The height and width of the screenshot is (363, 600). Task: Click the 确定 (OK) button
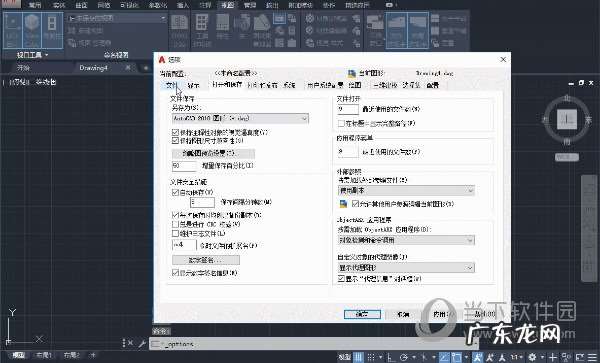click(x=362, y=314)
